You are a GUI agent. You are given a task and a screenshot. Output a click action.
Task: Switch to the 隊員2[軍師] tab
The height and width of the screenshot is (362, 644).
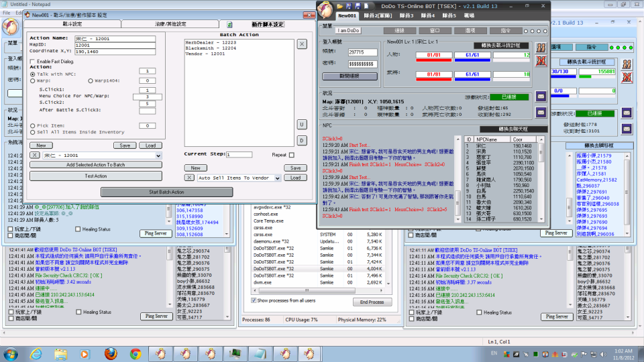[x=378, y=15]
